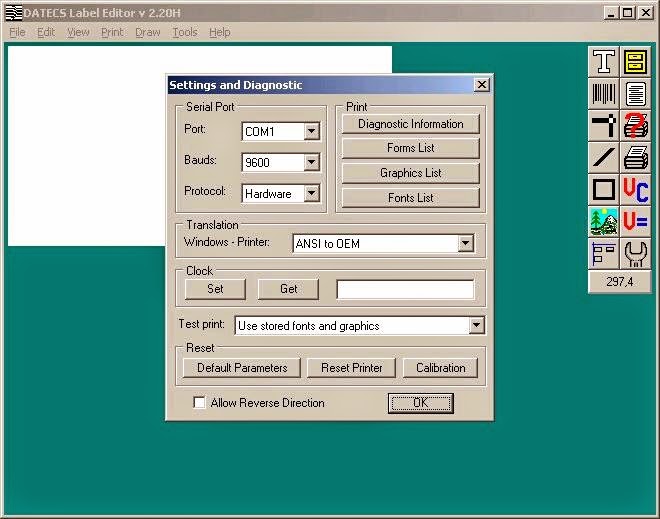Select the crosshair positioning tool icon
Image resolution: width=660 pixels, height=519 pixels.
[x=604, y=125]
